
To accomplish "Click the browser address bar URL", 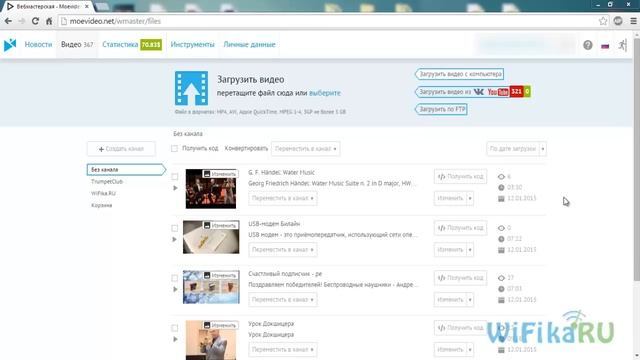I will (x=327, y=21).
